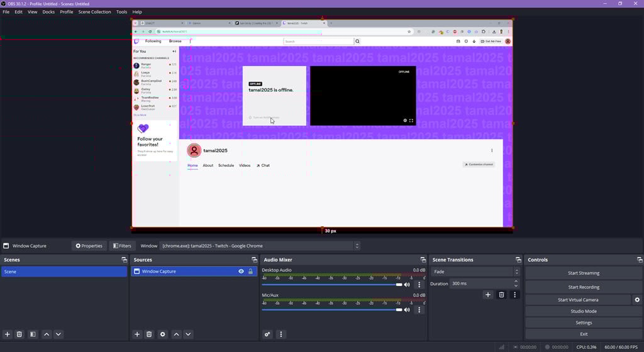This screenshot has height=352, width=644.
Task: Open the Help menu
Action: click(137, 12)
